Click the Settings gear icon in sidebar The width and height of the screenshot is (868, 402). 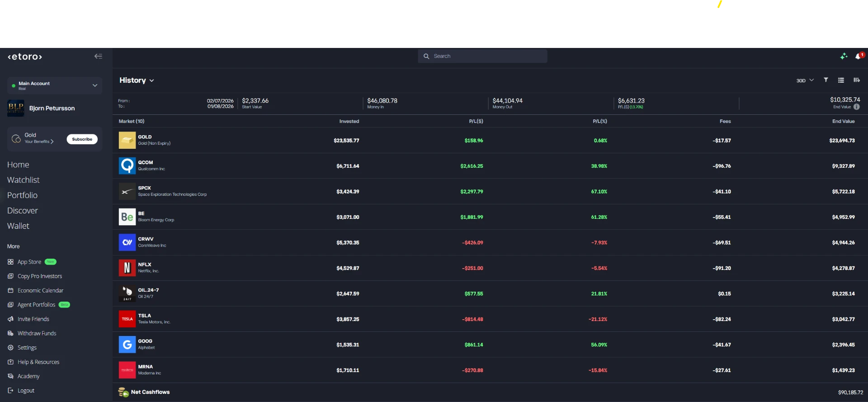[x=10, y=348]
